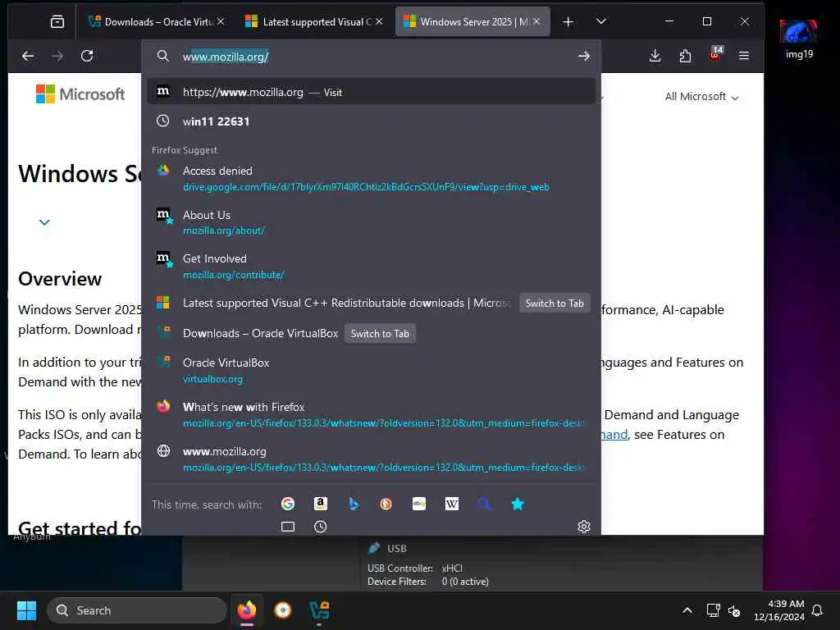Click the uBlock extension icon with badge 14

point(715,54)
